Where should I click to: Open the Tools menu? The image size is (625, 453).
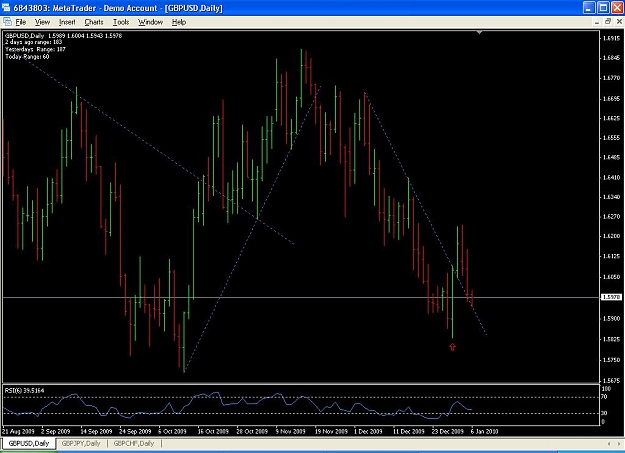click(x=121, y=22)
